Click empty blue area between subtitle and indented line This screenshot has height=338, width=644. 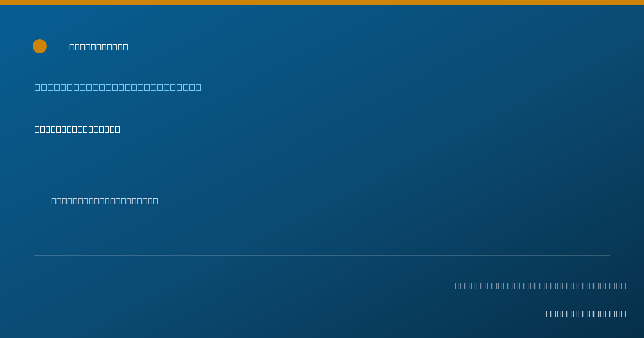215,165
